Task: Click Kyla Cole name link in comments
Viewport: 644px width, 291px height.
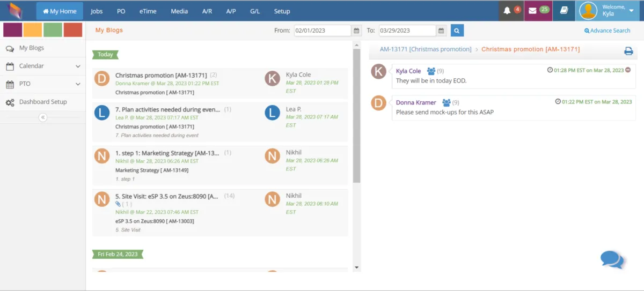Action: click(x=408, y=71)
